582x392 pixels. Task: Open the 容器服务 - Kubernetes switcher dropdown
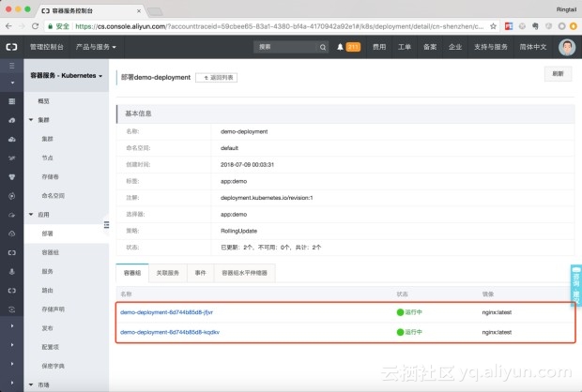pyautogui.click(x=66, y=76)
